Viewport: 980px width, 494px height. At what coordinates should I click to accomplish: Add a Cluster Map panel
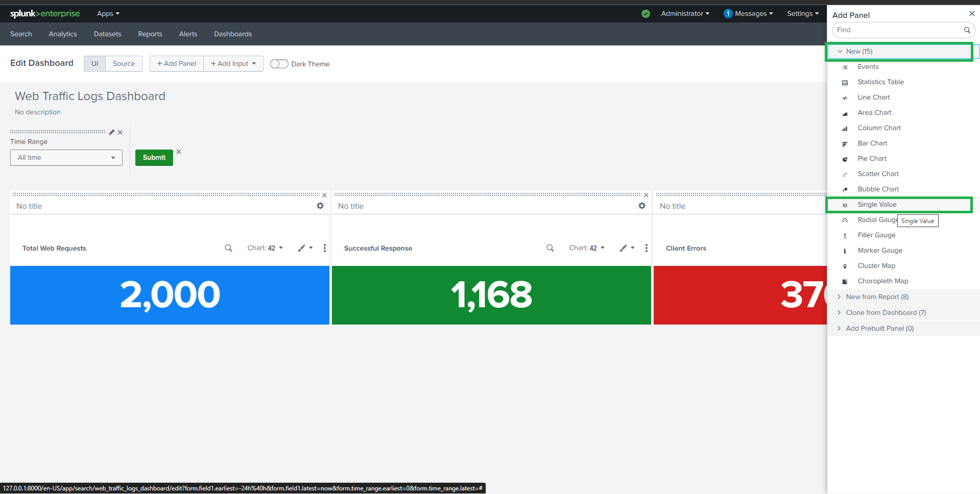coord(876,266)
